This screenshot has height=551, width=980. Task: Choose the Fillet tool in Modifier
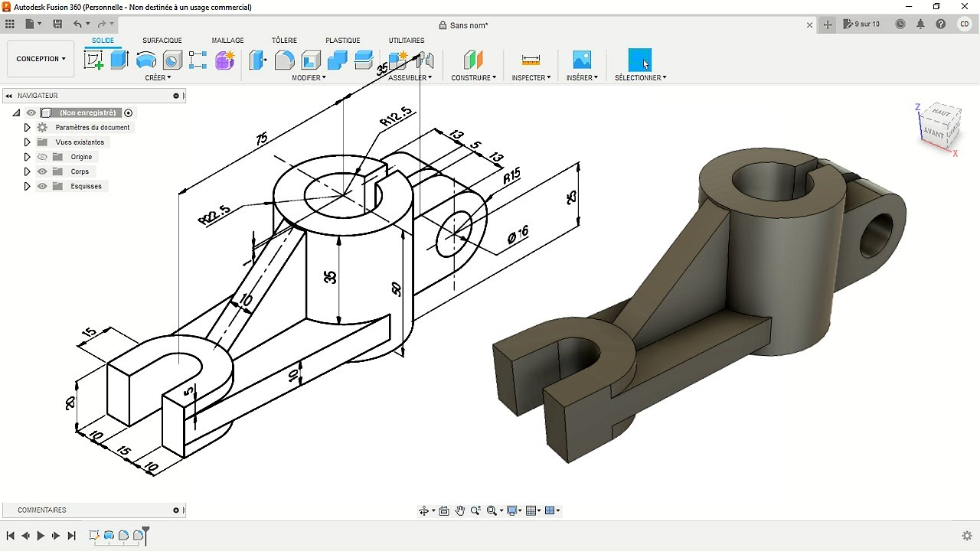tap(284, 60)
